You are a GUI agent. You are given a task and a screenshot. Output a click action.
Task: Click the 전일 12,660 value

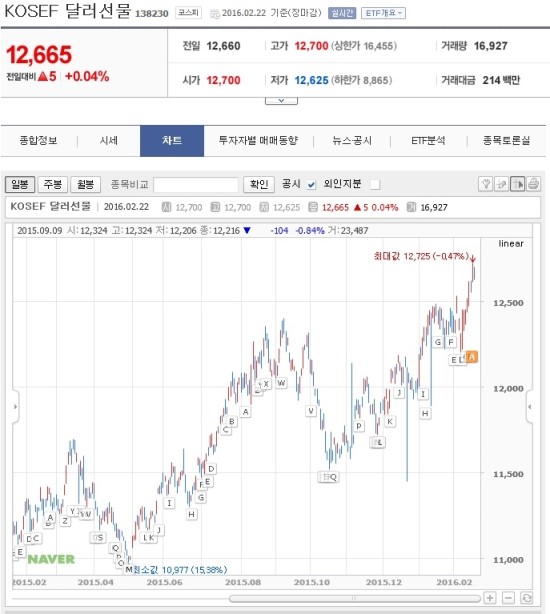click(x=223, y=46)
